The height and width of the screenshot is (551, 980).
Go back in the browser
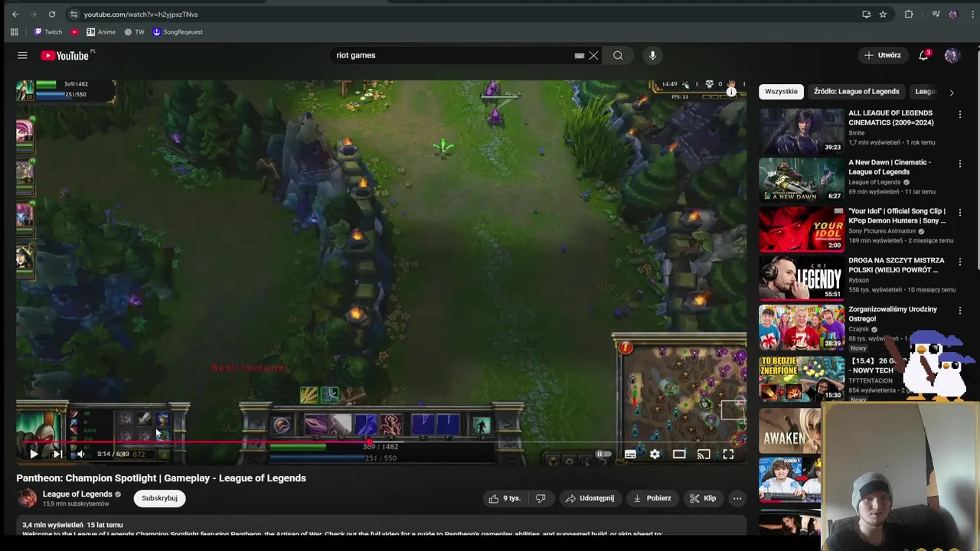coord(15,14)
